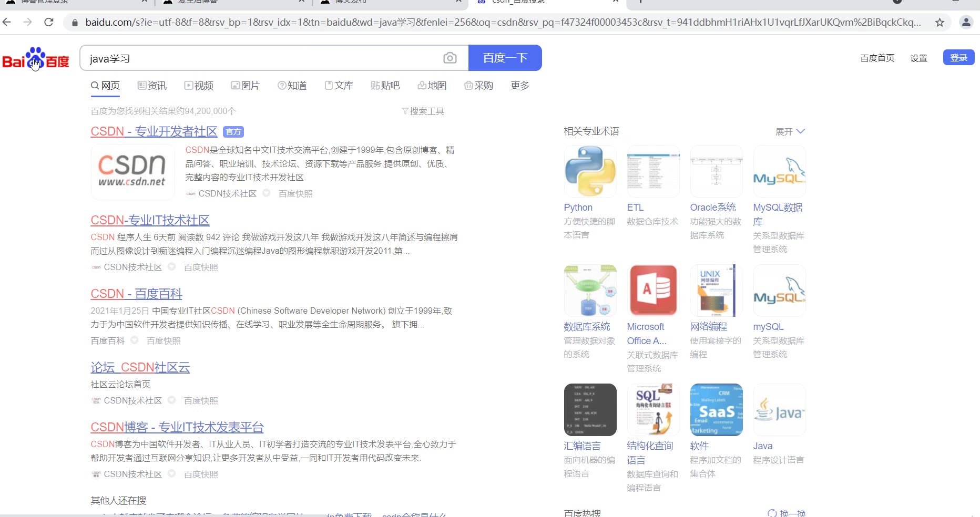980x517 pixels.
Task: Go to 百度首页 link
Action: click(877, 58)
